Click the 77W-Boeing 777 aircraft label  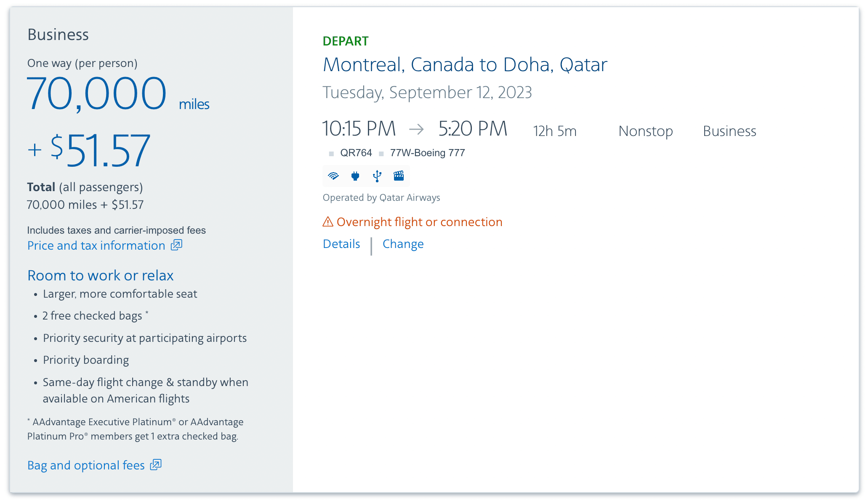coord(427,153)
